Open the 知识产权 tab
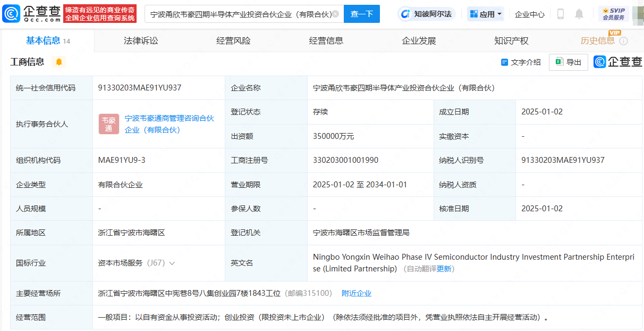The height and width of the screenshot is (331, 644). click(x=511, y=41)
